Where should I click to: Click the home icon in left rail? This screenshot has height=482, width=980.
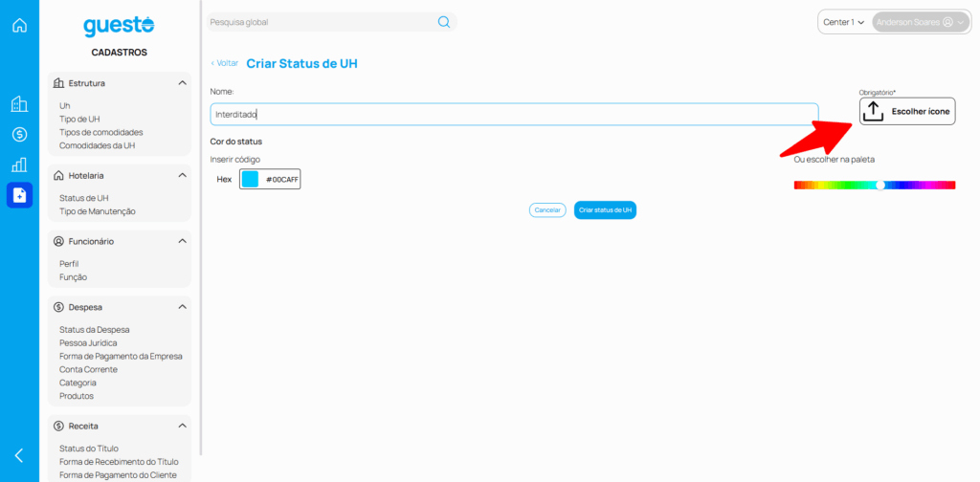[x=19, y=25]
